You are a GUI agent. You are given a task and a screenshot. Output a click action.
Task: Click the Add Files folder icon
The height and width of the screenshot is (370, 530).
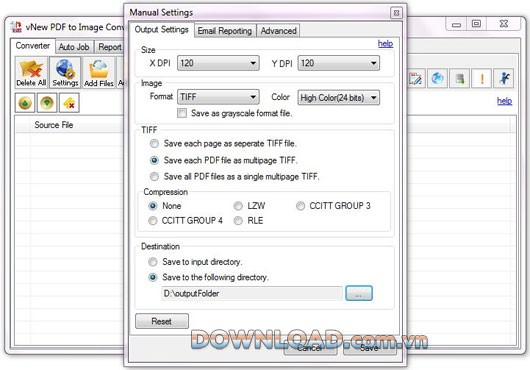(x=99, y=73)
